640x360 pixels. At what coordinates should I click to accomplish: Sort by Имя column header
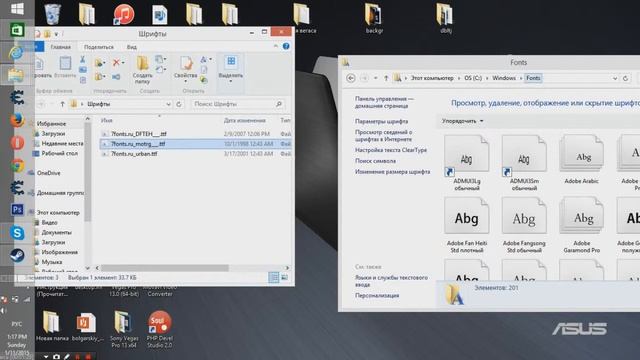coord(107,120)
